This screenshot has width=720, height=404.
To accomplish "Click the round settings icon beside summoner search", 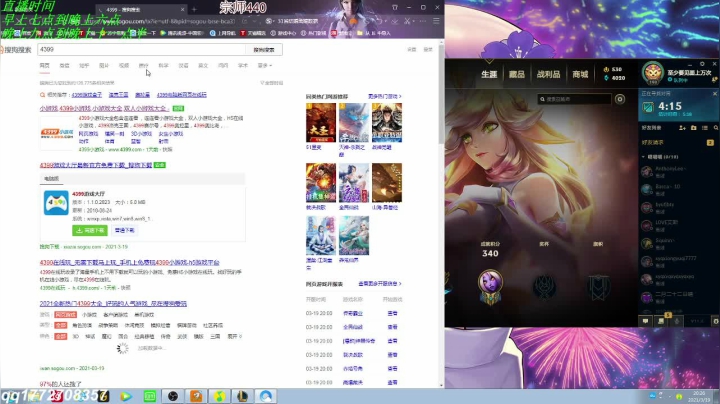I will click(620, 99).
